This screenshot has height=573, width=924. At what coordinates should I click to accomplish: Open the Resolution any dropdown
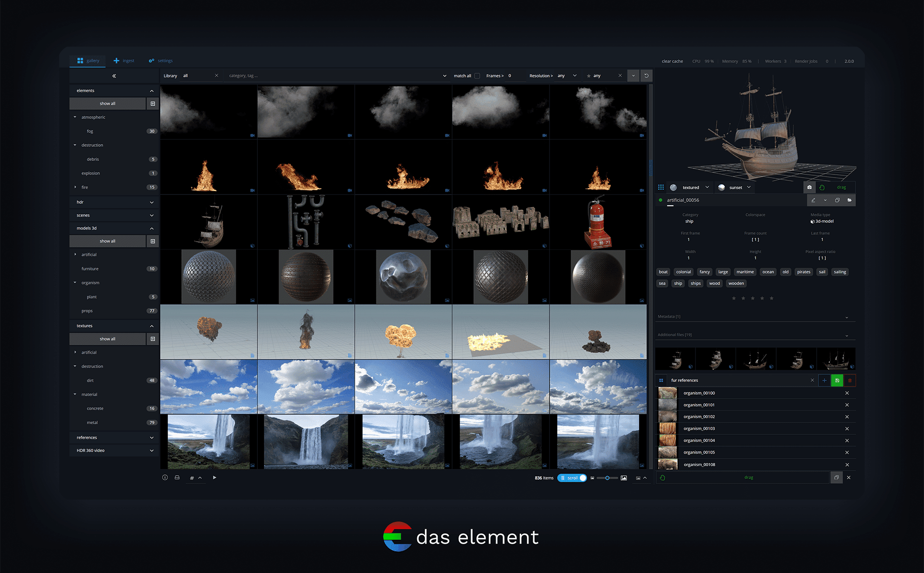pos(567,76)
